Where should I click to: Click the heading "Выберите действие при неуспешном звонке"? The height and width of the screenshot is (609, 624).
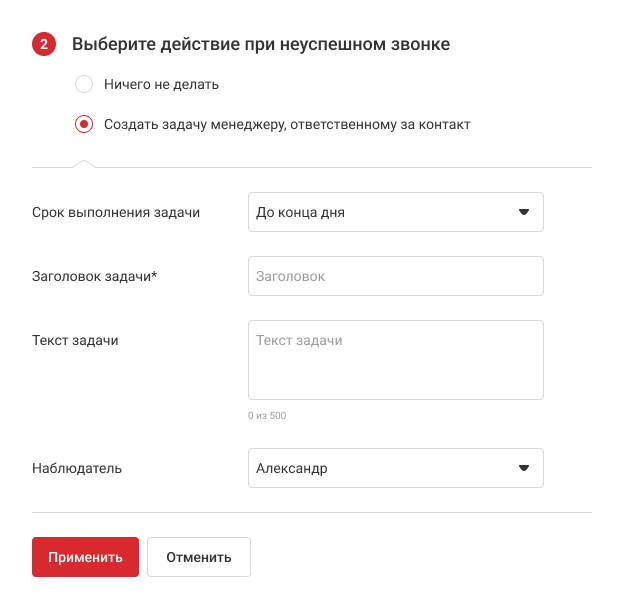point(261,45)
